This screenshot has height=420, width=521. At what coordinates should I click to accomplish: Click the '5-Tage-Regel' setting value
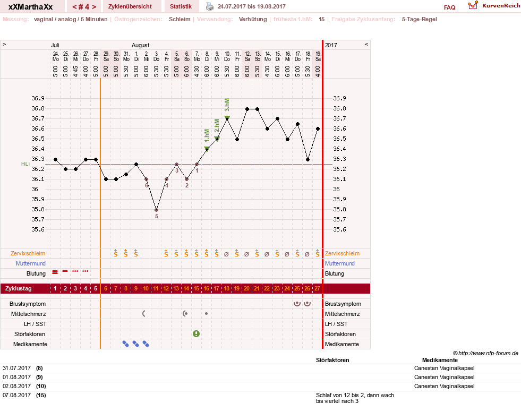420,19
